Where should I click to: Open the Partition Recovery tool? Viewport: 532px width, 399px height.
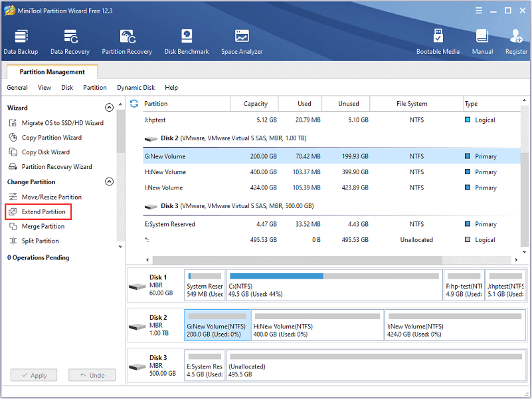click(x=127, y=42)
